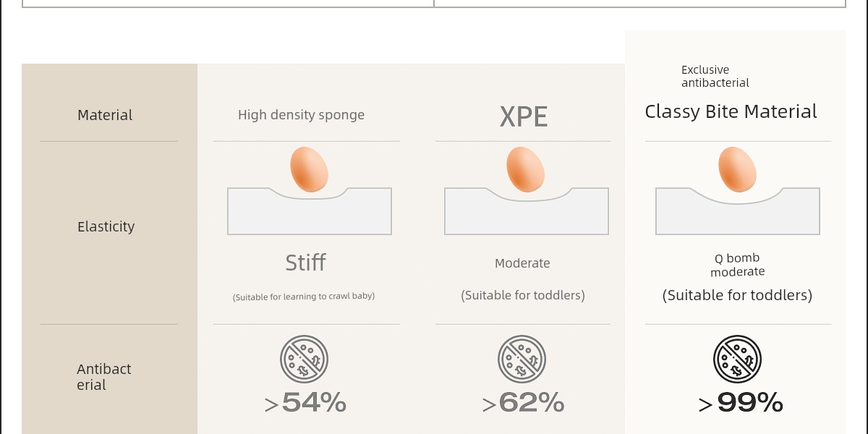Click the dented foam block above Stiff
The width and height of the screenshot is (868, 434).
point(310,215)
